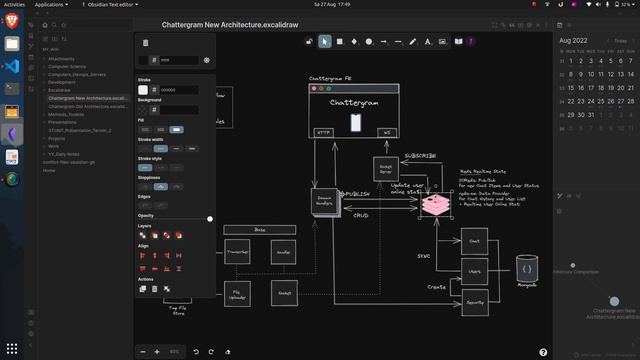The width and height of the screenshot is (640, 360).
Task: Click the Align top icon
Action: coord(142,269)
